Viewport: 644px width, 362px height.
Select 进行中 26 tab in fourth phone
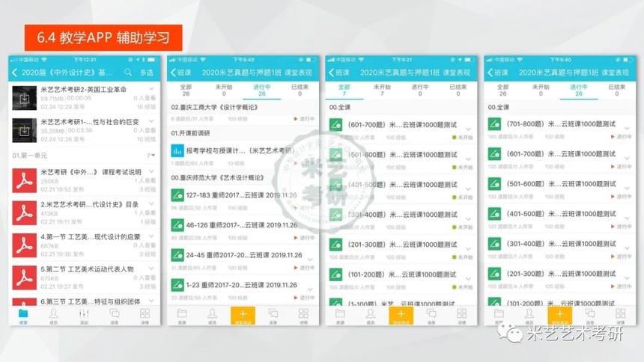coord(579,90)
